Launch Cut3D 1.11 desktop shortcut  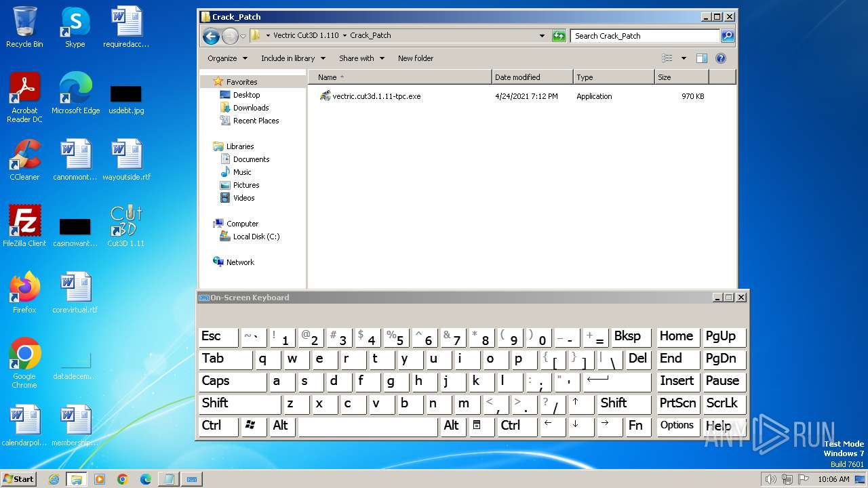126,226
